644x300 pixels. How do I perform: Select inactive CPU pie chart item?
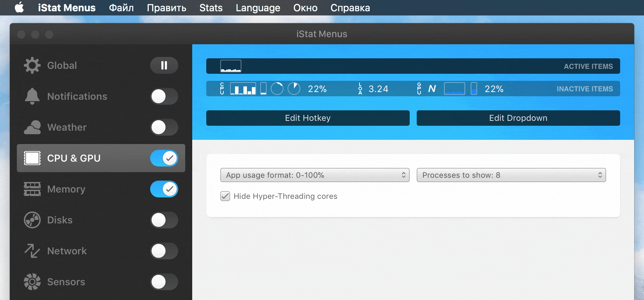(294, 89)
